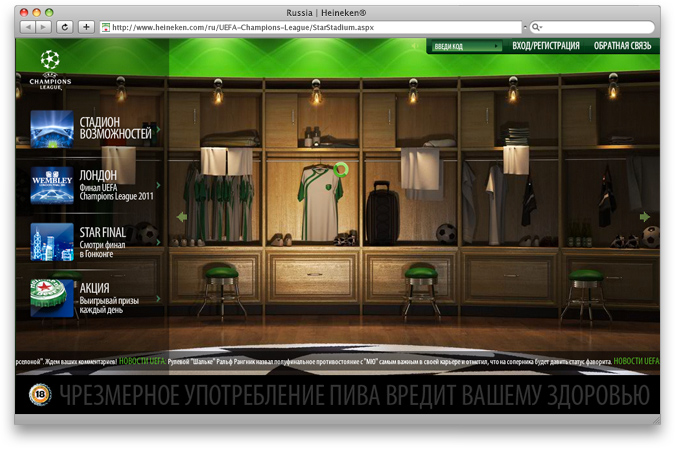Open ВХОД/РЕГИСТРАЦИЯ login link

[x=546, y=46]
